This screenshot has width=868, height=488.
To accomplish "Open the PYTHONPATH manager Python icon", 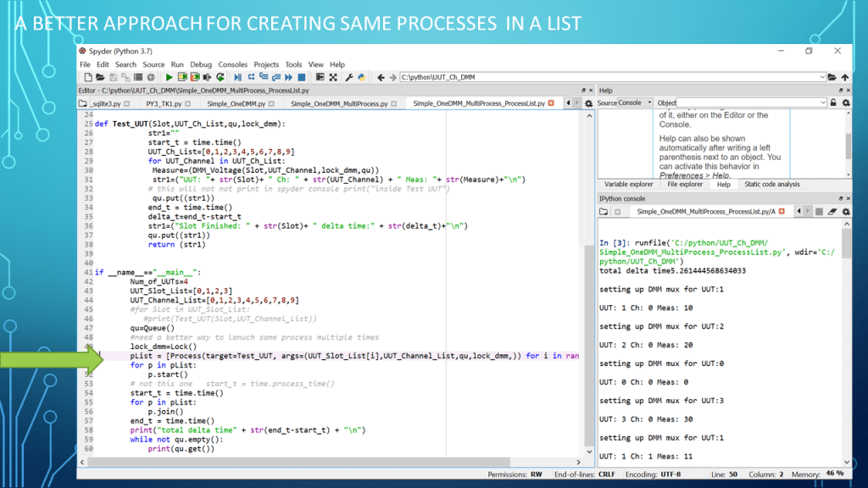I will [361, 77].
